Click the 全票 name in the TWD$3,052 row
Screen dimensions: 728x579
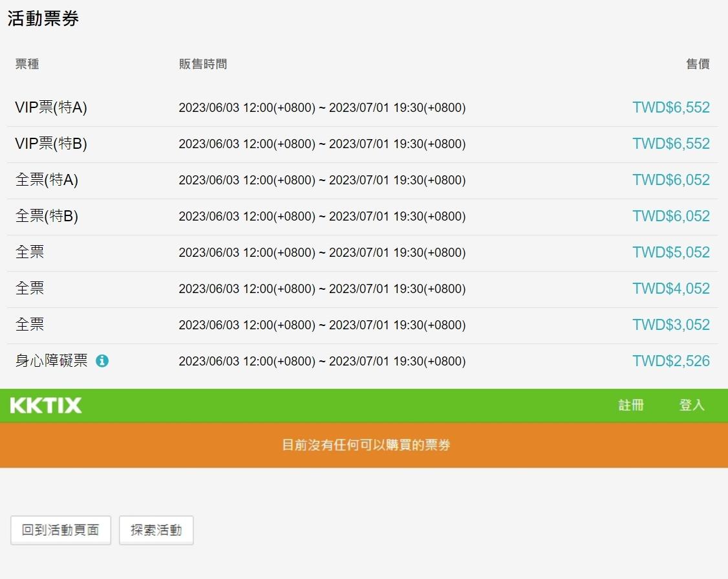click(30, 325)
